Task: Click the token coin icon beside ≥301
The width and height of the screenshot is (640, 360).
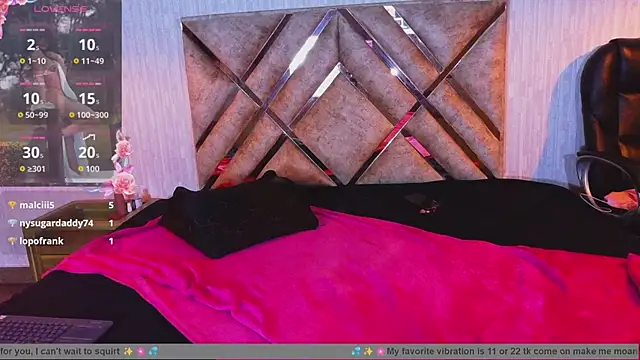Action: point(22,169)
